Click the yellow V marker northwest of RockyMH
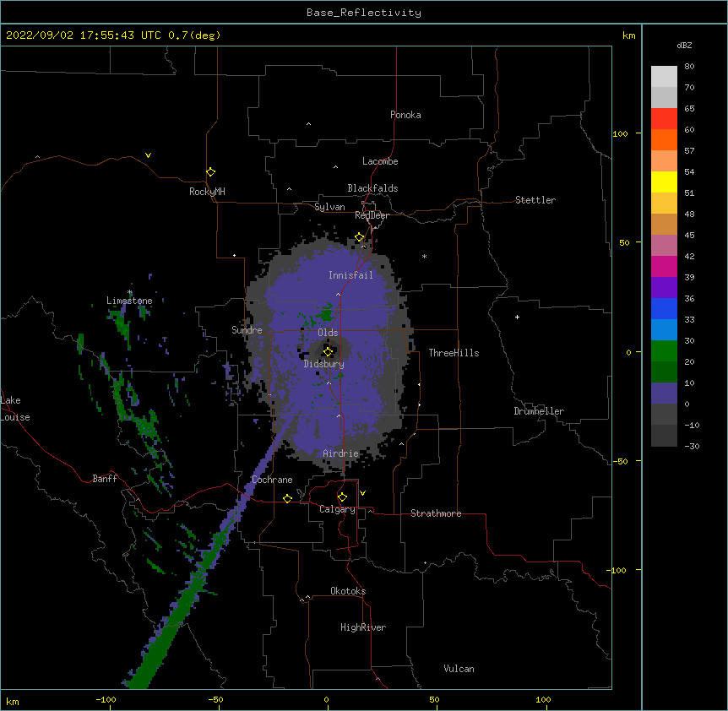 tap(148, 155)
